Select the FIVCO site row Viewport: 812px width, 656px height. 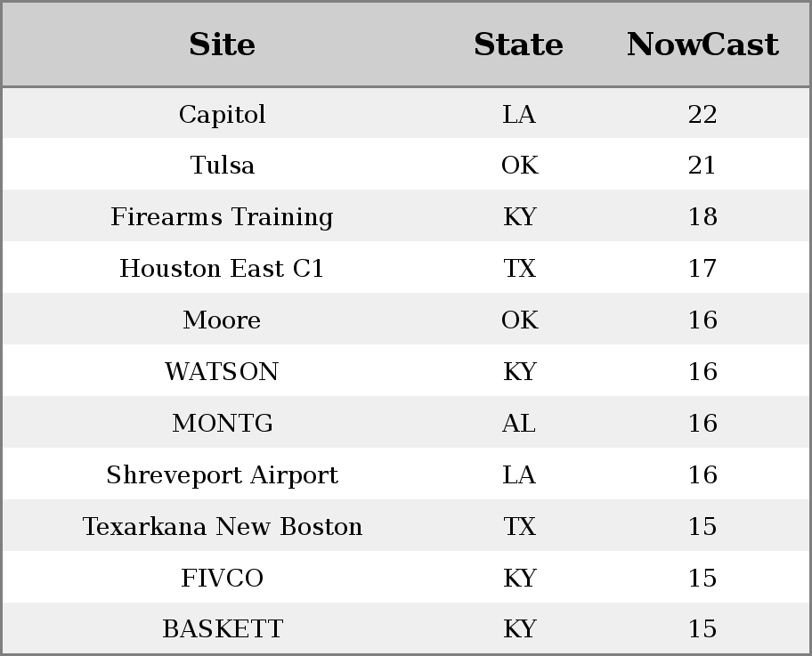(406, 578)
